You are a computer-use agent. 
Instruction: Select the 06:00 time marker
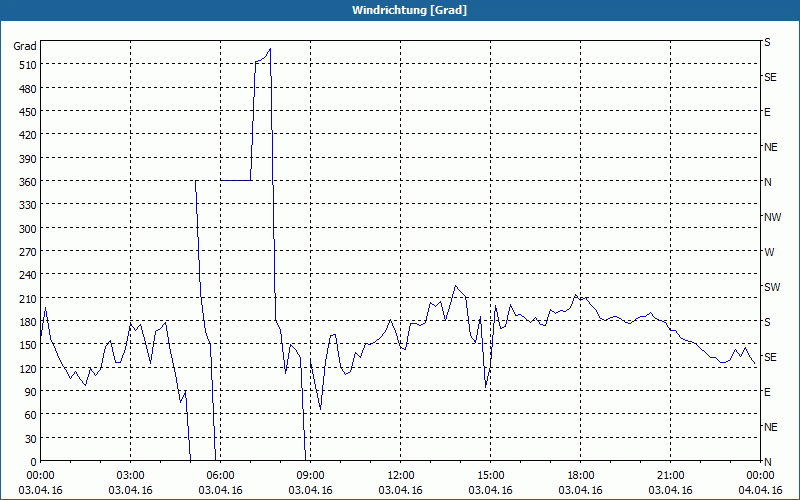tap(220, 476)
